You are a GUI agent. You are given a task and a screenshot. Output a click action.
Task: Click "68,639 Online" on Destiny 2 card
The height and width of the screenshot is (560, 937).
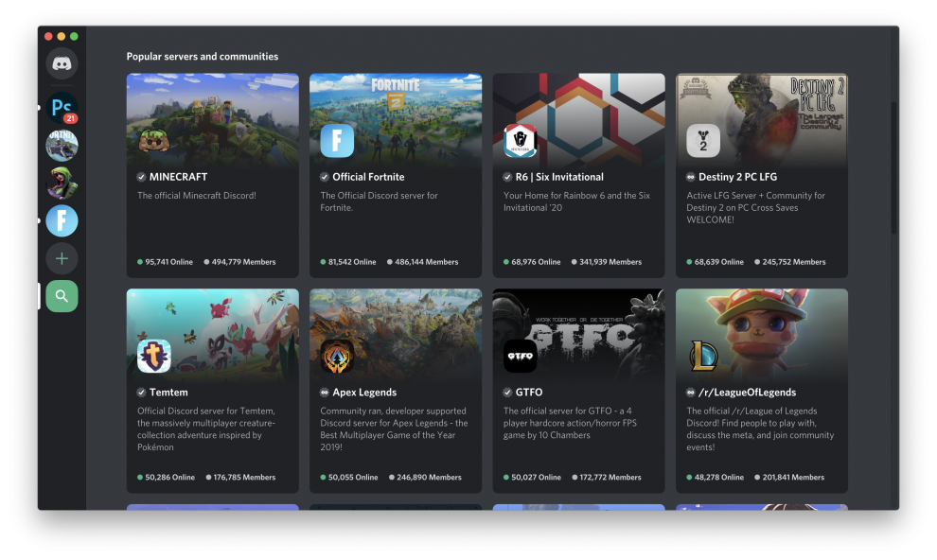(715, 261)
